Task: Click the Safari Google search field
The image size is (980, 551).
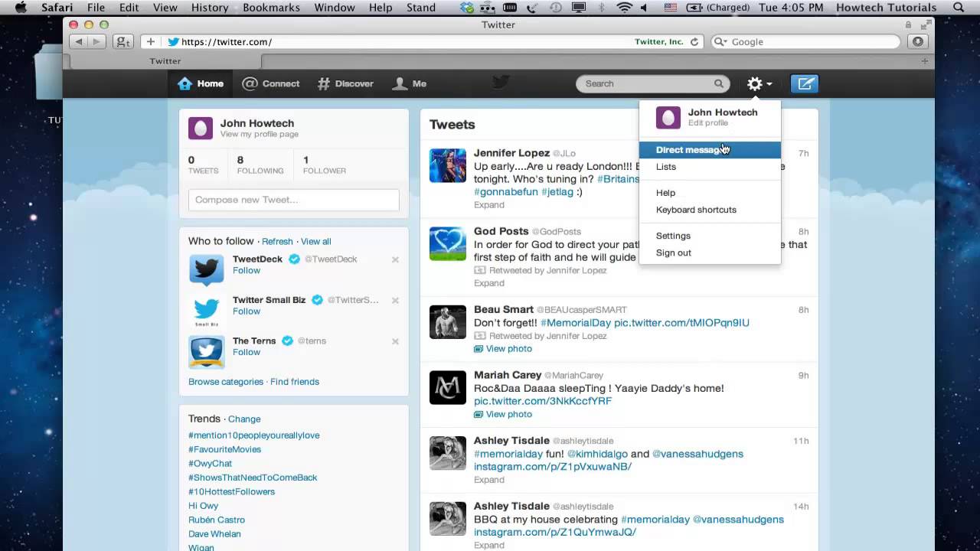Action: click(x=805, y=42)
